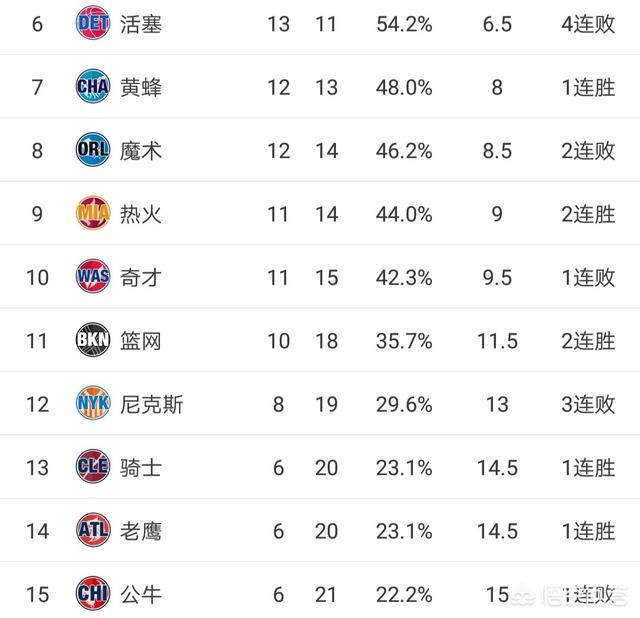Select rank number 13 for 骑士
640x618 pixels.
click(37, 468)
